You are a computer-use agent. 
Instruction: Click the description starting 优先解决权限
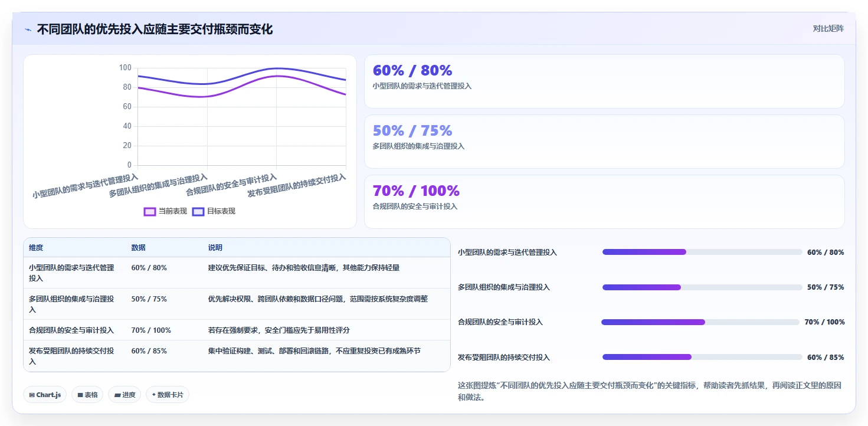(x=318, y=299)
